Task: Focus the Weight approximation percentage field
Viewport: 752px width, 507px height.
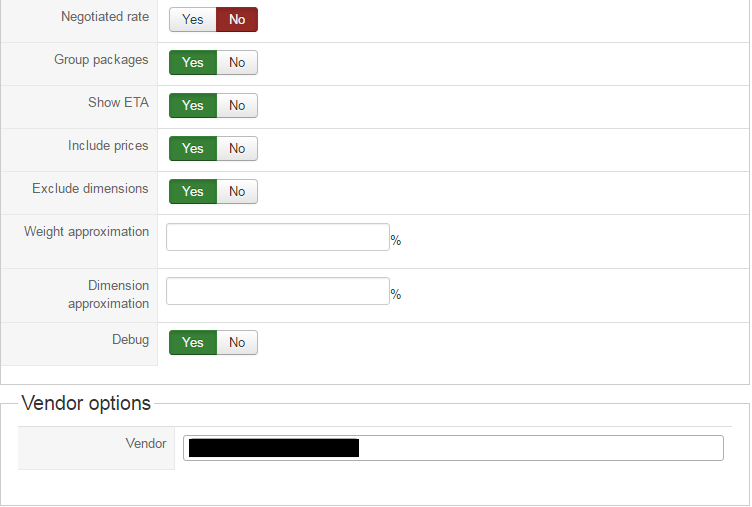Action: tap(277, 237)
